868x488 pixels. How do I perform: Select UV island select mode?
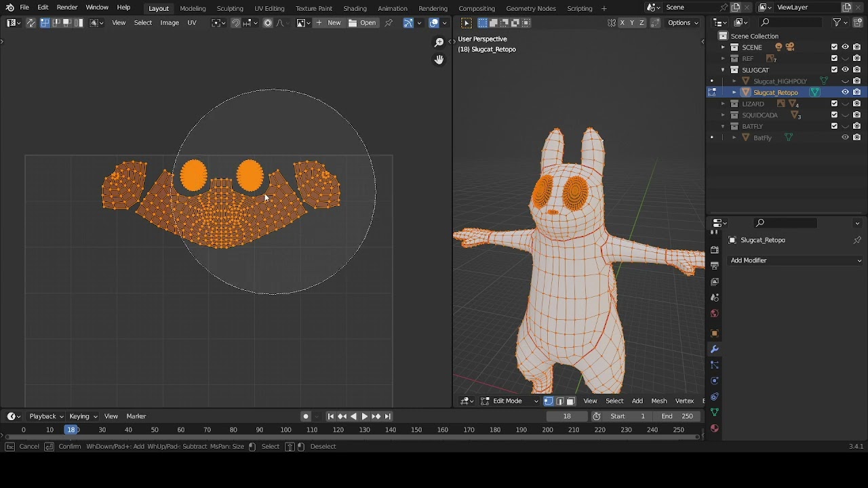79,22
